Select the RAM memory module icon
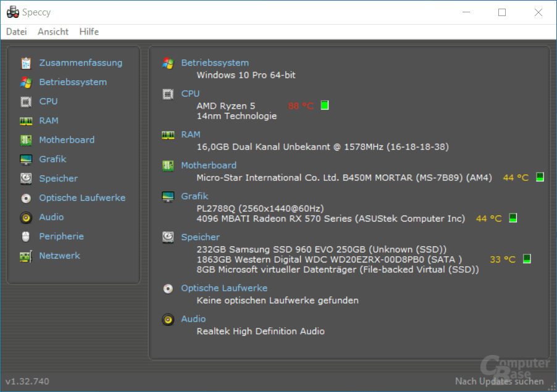557x392 pixels. [25, 120]
